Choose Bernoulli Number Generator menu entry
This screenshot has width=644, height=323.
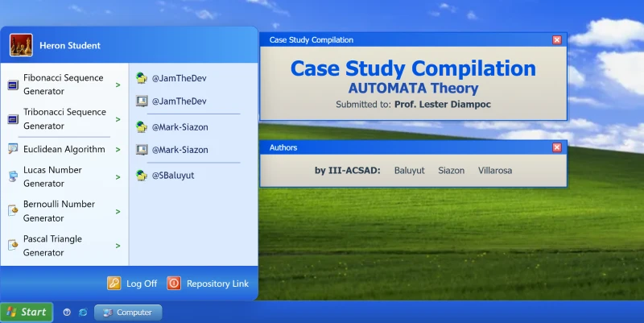tap(64, 211)
